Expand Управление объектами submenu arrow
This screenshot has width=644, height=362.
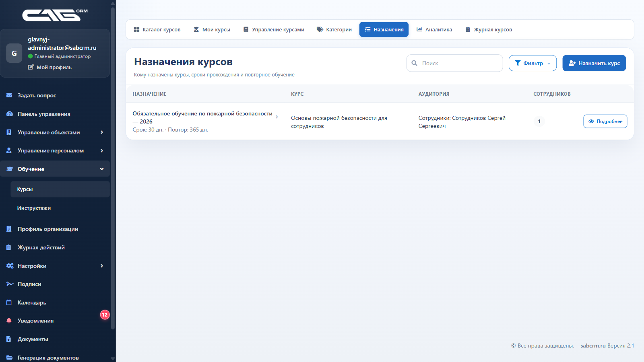102,132
